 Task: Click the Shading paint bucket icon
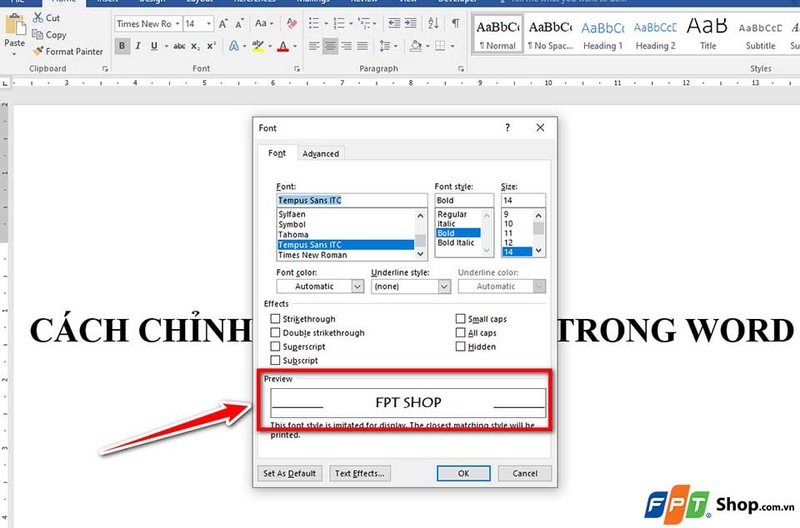click(x=416, y=46)
